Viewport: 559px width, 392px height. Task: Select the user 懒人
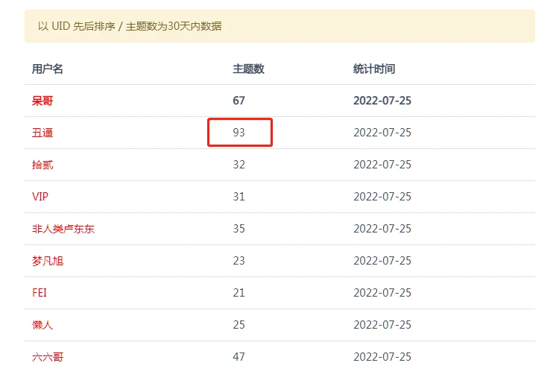coord(42,325)
